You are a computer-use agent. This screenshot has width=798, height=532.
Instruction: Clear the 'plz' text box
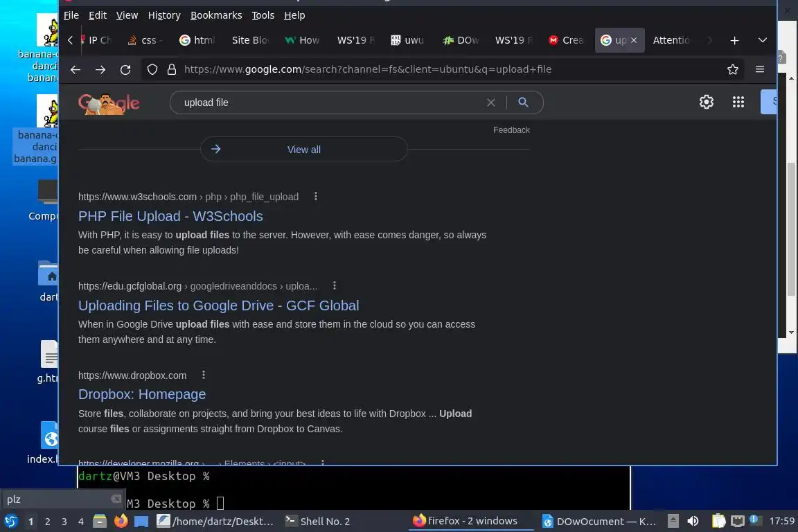[x=116, y=499]
